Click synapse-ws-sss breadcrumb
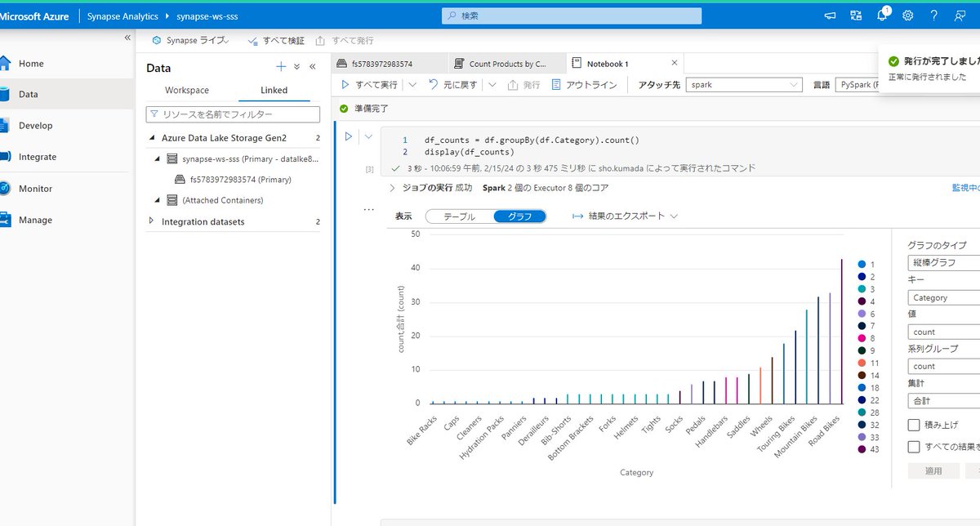This screenshot has height=526, width=980. coord(206,16)
